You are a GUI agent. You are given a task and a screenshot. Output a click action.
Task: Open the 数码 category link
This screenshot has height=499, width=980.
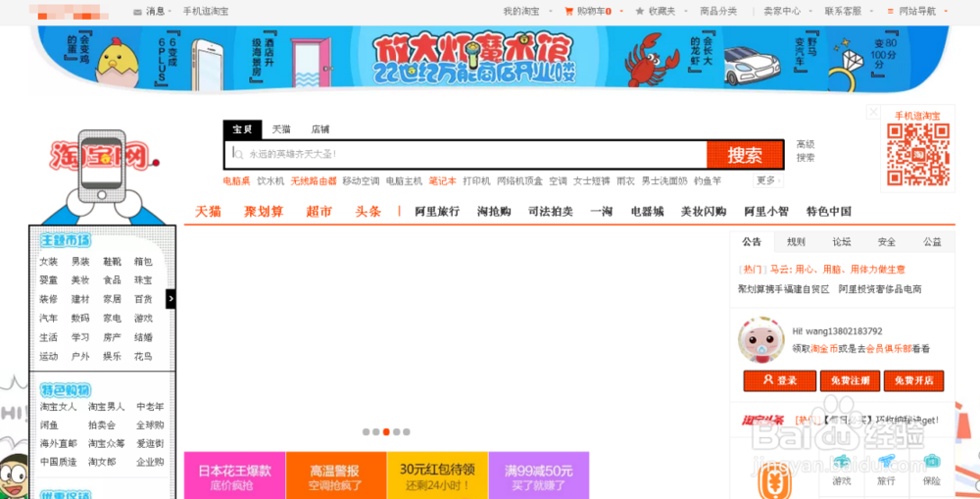coord(80,319)
